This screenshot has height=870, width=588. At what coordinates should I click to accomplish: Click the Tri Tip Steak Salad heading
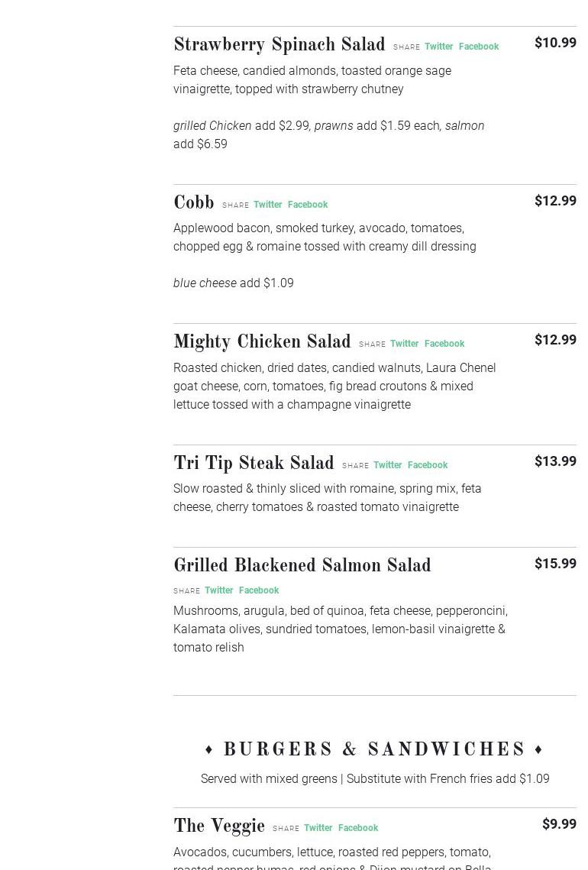254,464
